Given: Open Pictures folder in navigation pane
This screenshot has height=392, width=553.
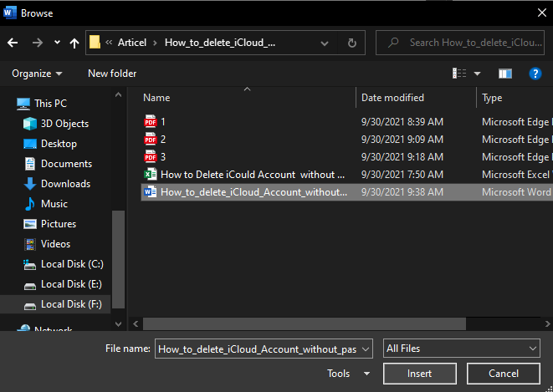Looking at the screenshot, I should tap(49, 224).
